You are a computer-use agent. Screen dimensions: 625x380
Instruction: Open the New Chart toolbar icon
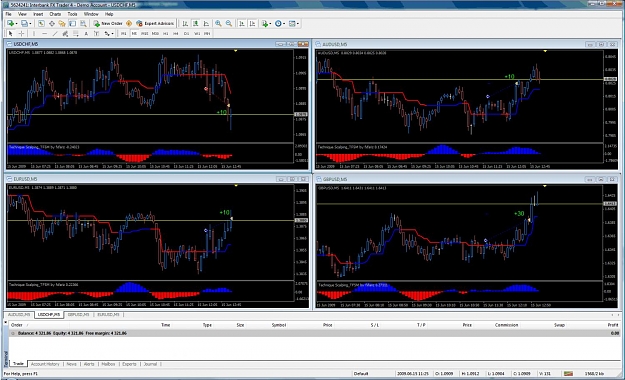click(10, 24)
